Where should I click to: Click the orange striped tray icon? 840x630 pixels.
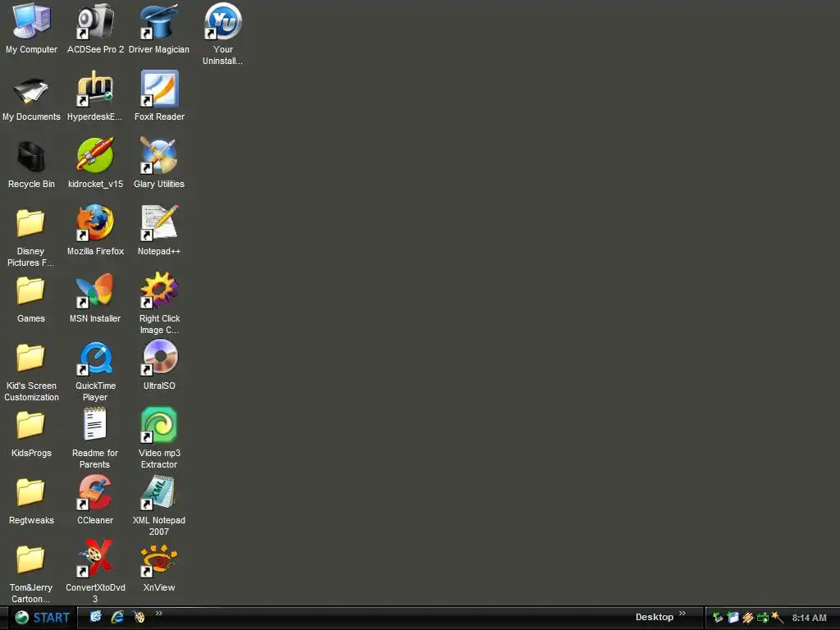point(748,618)
